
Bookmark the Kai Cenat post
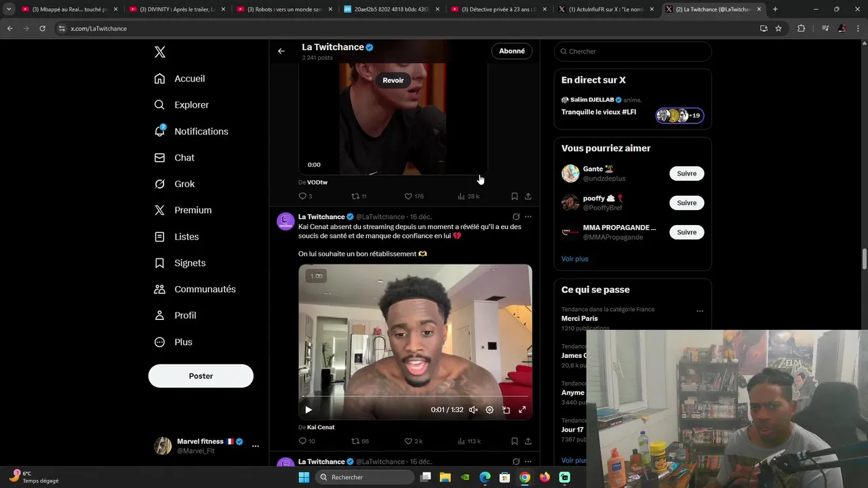coord(515,441)
